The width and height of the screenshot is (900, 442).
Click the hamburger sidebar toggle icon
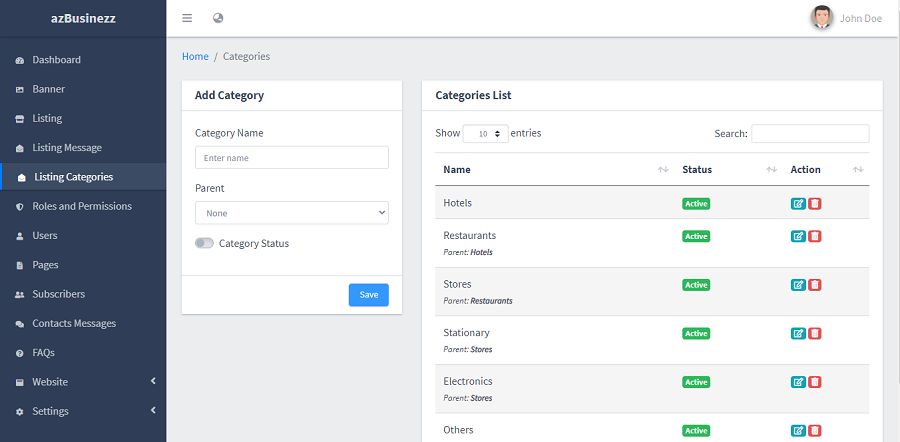[188, 18]
